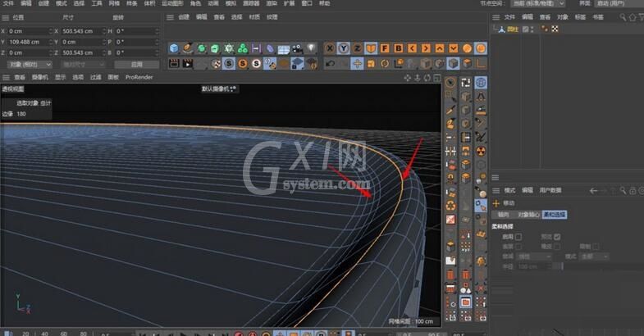
Task: Click the purple Bend deformer icon
Action: [x=270, y=48]
